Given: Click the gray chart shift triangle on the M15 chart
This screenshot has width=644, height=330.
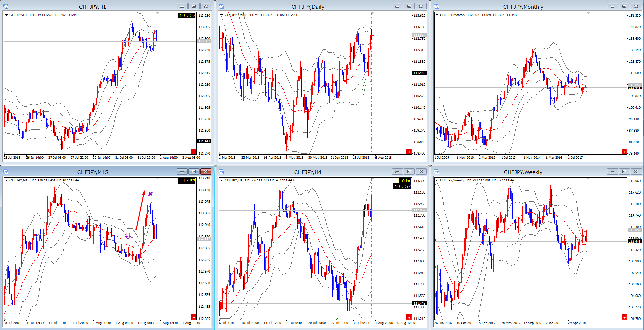Looking at the screenshot, I should pyautogui.click(x=157, y=179).
